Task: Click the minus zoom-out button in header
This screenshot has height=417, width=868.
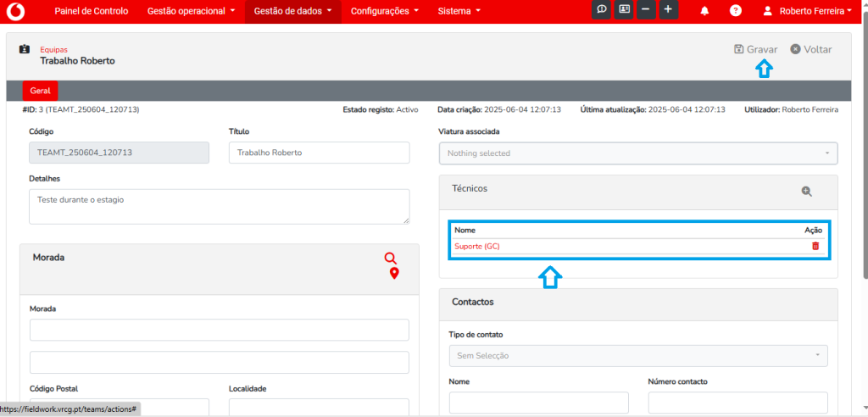Action: coord(645,10)
